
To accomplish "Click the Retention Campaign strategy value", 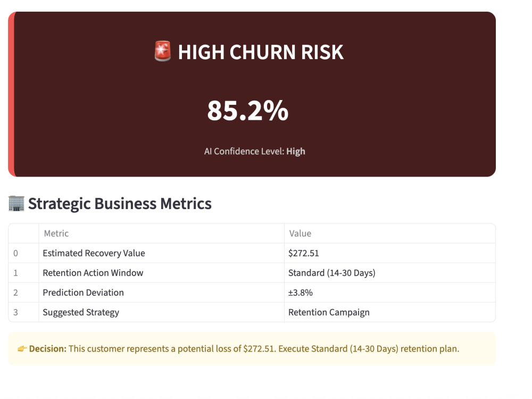I will point(329,312).
